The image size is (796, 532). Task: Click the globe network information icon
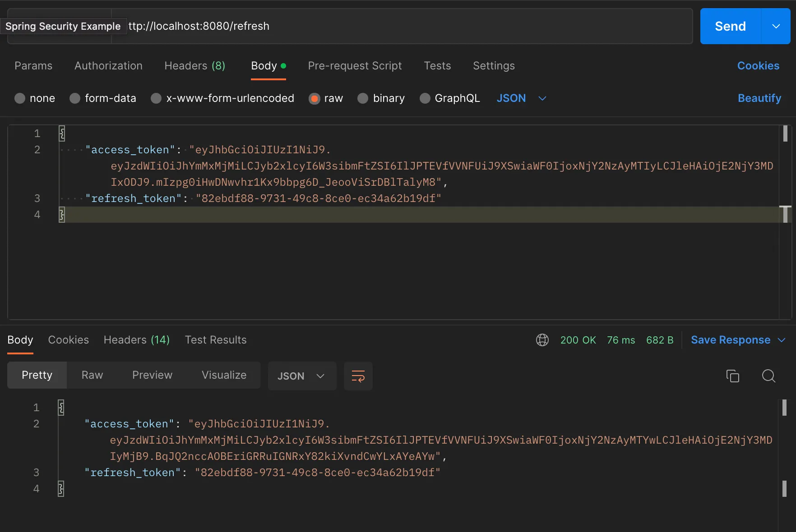pyautogui.click(x=542, y=340)
